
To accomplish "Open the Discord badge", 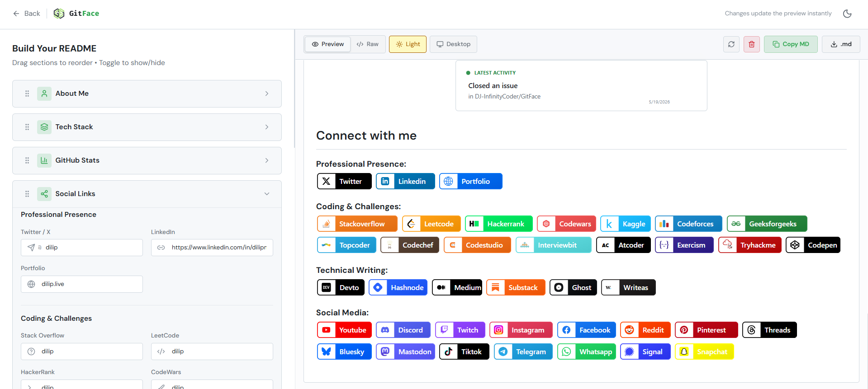I will [403, 330].
